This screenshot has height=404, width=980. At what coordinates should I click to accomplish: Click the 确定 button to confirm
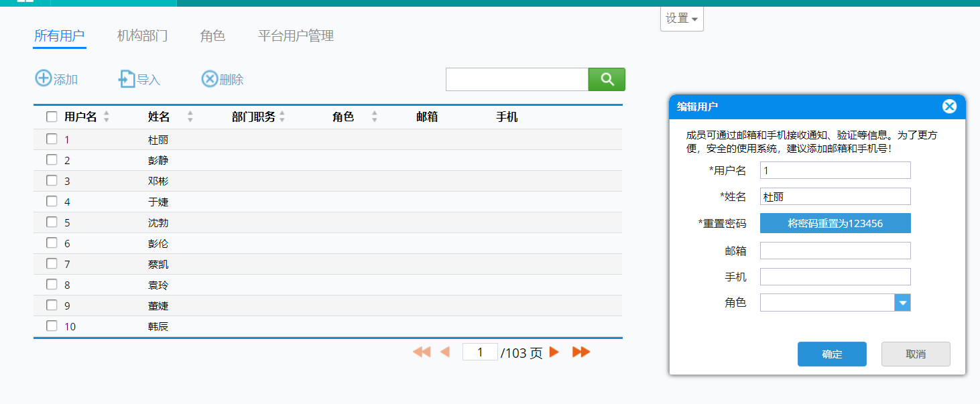(832, 354)
